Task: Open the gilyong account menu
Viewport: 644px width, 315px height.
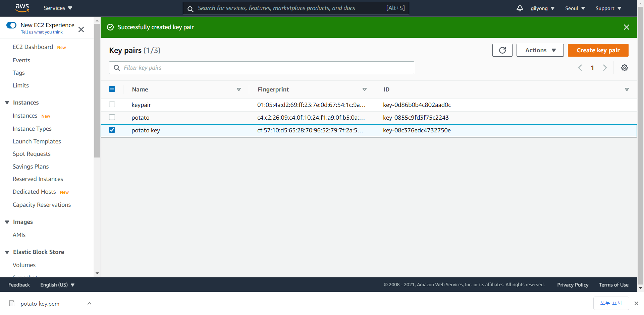Action: coord(542,8)
